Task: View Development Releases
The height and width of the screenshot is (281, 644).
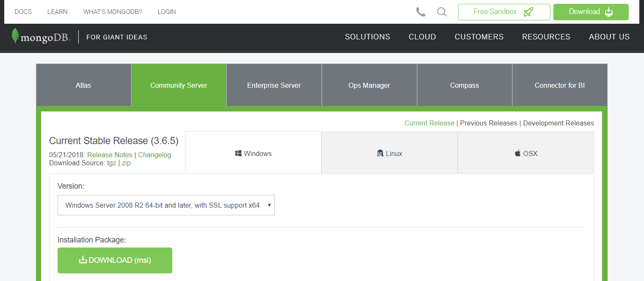Action: [558, 123]
